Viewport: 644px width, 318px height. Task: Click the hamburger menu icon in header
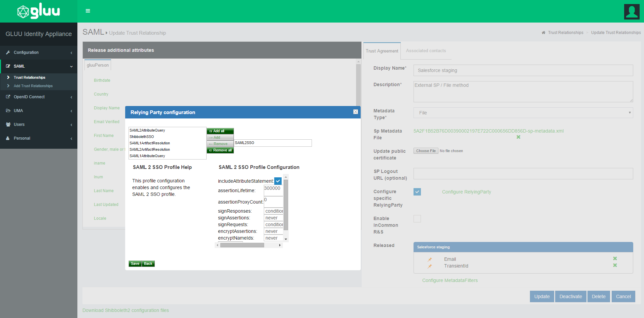[x=88, y=11]
